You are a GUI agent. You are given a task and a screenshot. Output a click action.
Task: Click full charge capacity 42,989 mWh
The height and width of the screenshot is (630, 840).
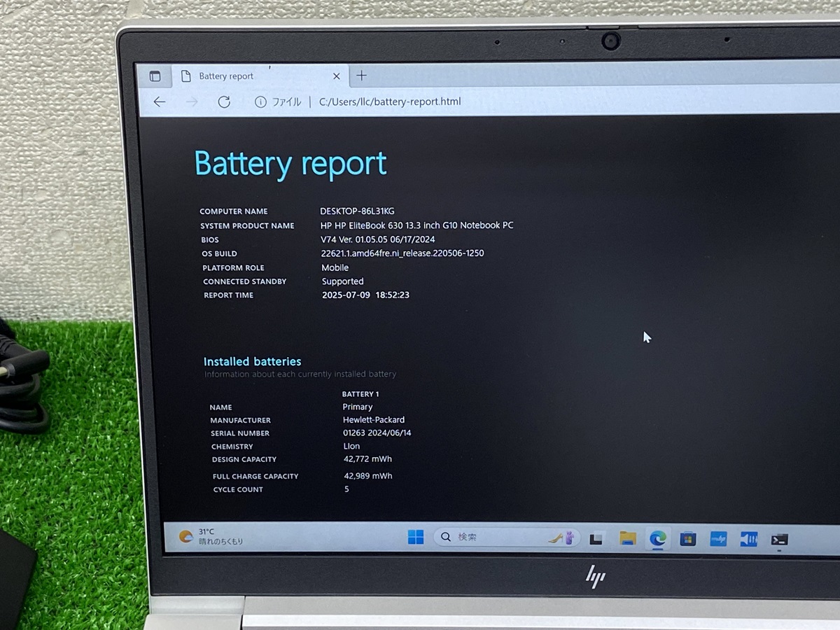click(x=368, y=476)
